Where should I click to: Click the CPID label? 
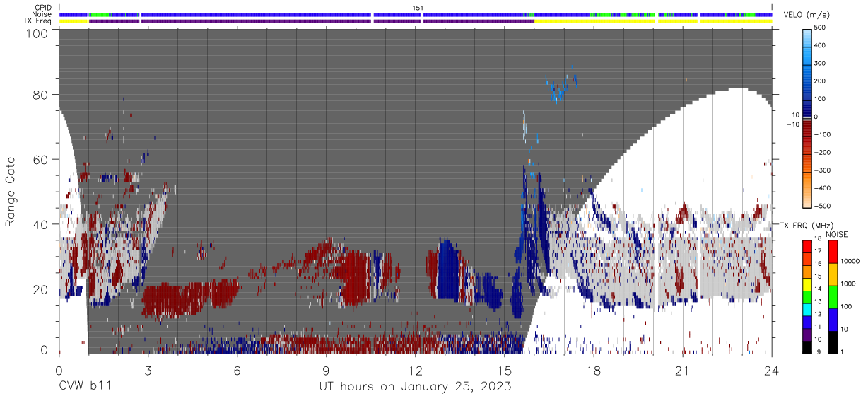pyautogui.click(x=44, y=8)
